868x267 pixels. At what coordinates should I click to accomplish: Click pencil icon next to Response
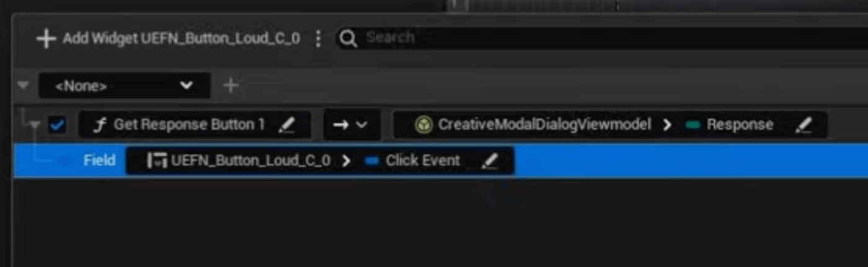coord(804,125)
